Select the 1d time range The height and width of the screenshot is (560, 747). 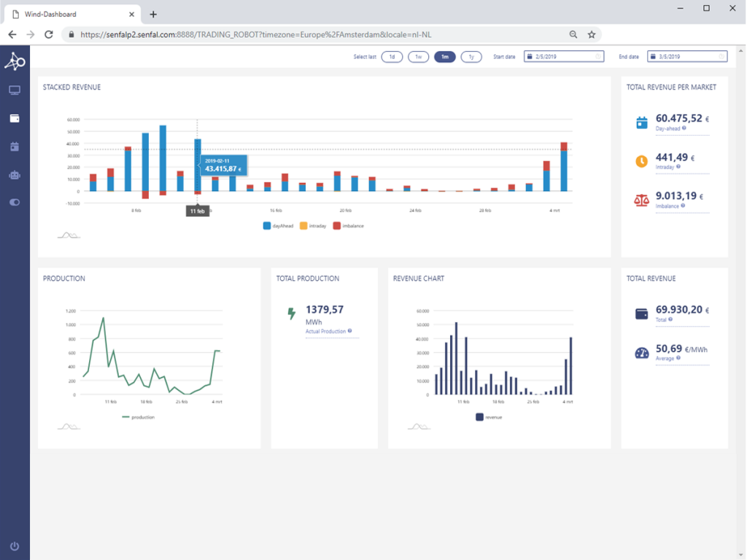[392, 57]
